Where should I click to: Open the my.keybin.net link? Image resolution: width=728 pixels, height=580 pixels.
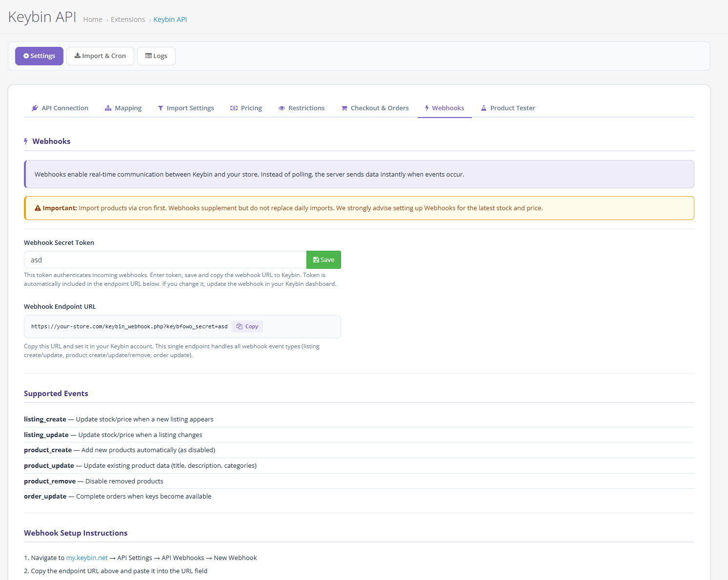pyautogui.click(x=87, y=558)
